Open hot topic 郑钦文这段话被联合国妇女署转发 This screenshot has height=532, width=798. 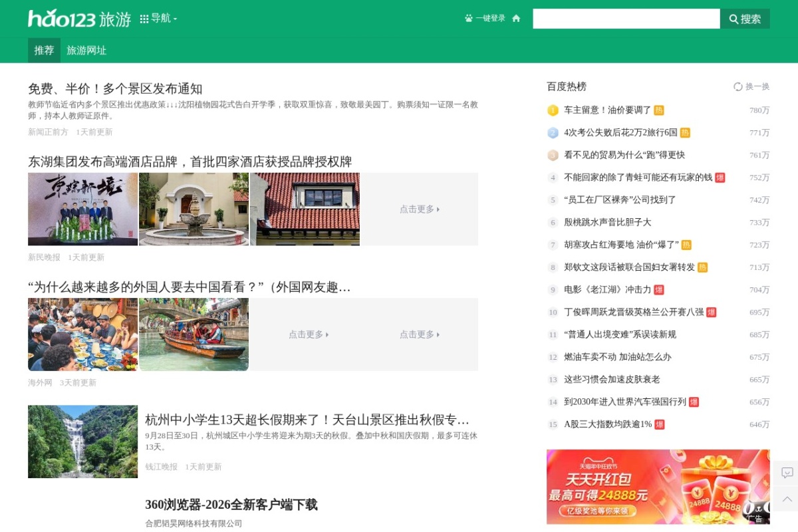point(630,267)
